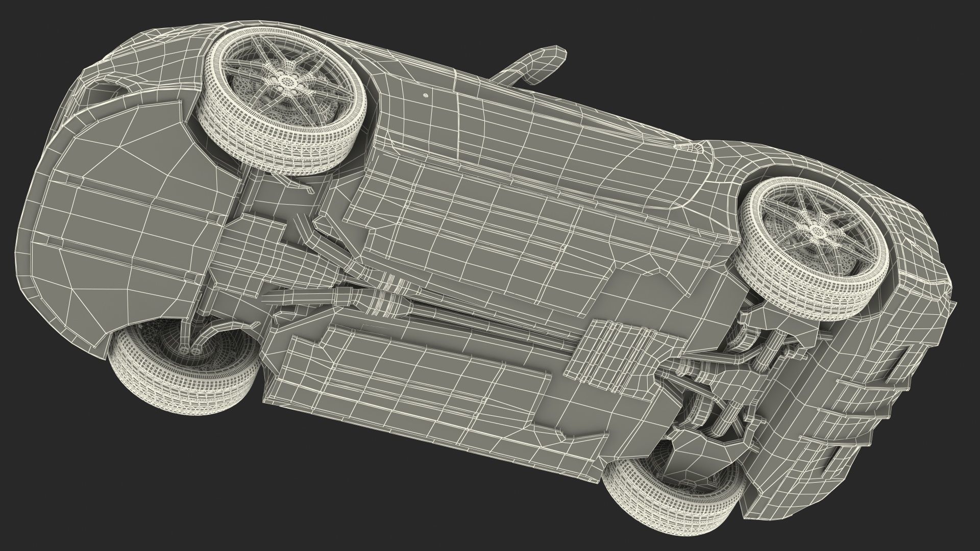Click the ribbed muffler box near the rear axle
The height and width of the screenshot is (551, 980).
[618, 357]
